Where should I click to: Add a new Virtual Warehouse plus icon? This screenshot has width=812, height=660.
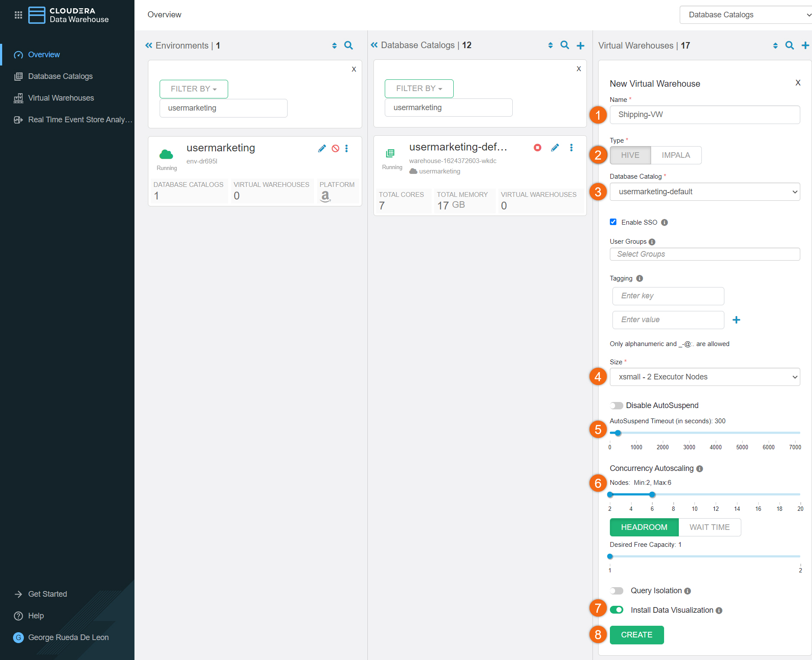click(805, 46)
